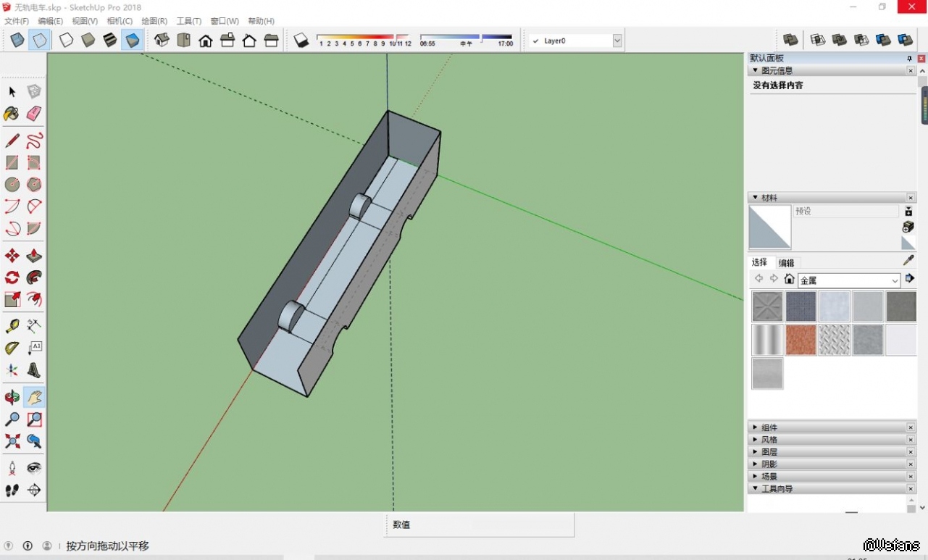
Task: Click the Orbit camera tool
Action: coord(12,397)
